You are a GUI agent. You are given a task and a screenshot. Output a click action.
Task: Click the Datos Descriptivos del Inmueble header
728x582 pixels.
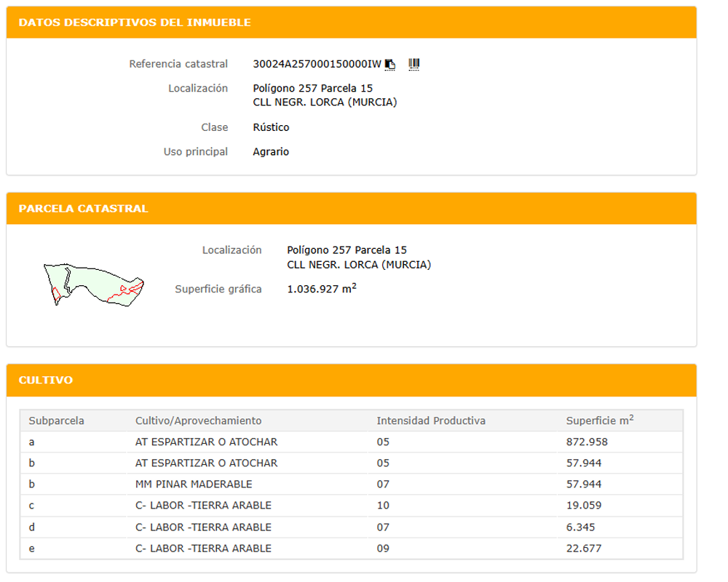point(135,23)
